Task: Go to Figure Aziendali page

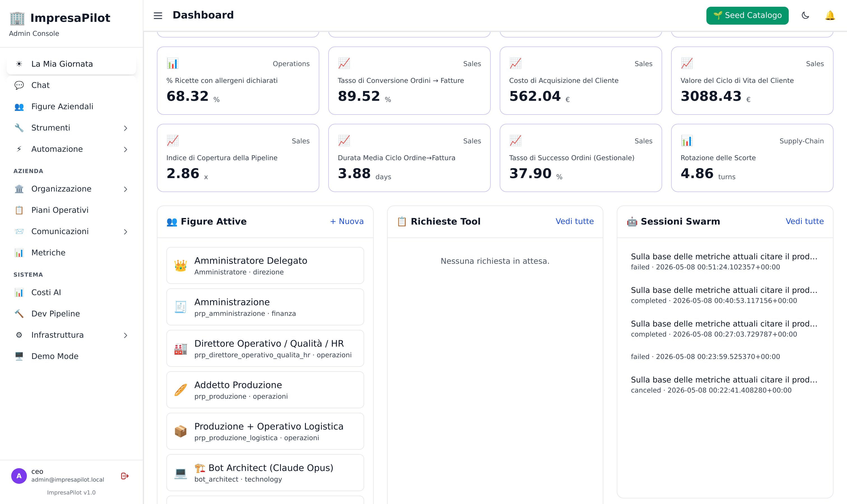Action: tap(71, 107)
